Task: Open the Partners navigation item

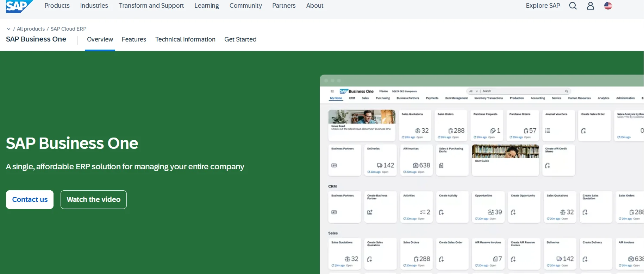Action: (284, 6)
